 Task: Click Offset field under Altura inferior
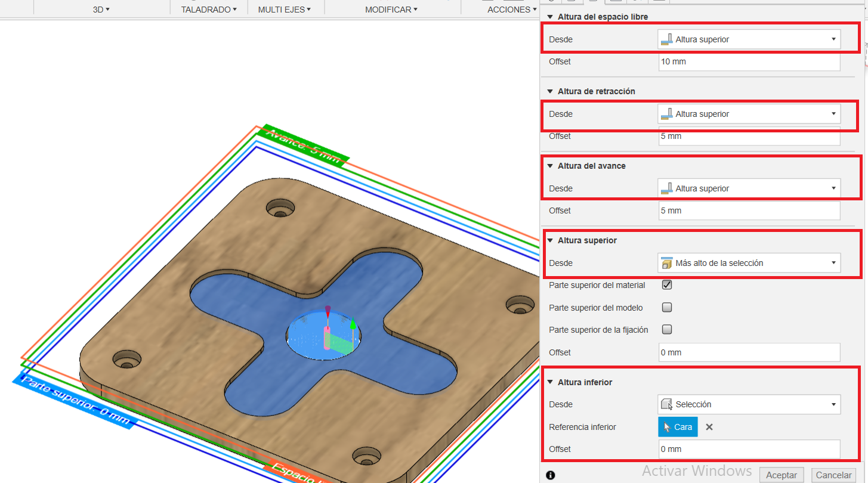click(x=749, y=449)
